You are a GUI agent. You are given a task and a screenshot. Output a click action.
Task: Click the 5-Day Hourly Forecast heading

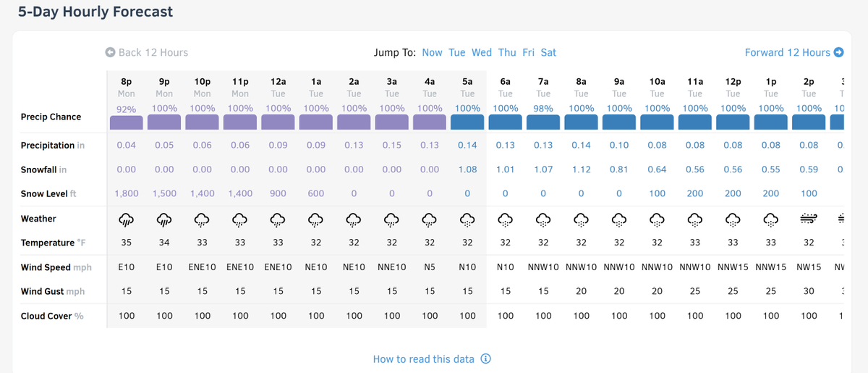point(95,12)
